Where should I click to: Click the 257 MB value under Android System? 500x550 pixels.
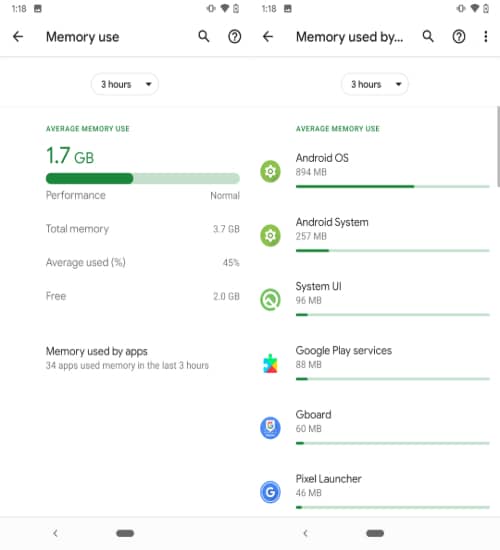311,236
